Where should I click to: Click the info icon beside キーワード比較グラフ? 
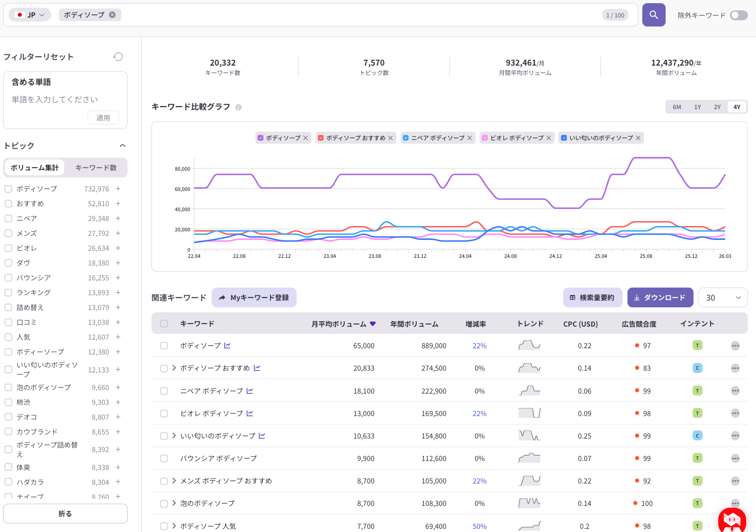[x=239, y=107]
